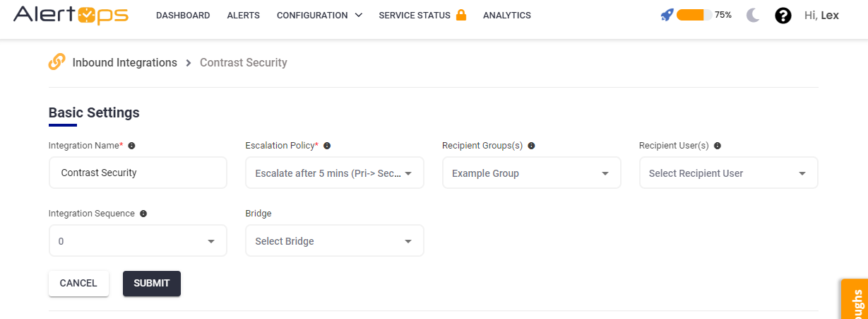Open the Recipient Groups dropdown
The height and width of the screenshot is (319, 868).
[x=531, y=173]
